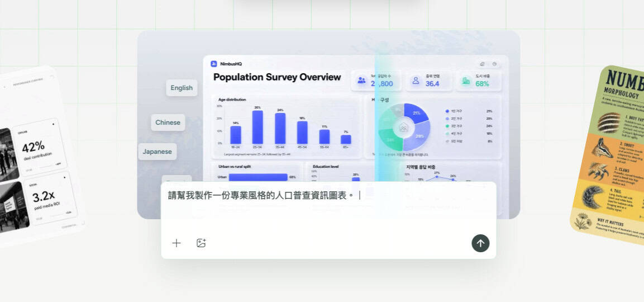Screen dimensions: 644x302
Task: Select the Japanese language chip
Action: [158, 152]
